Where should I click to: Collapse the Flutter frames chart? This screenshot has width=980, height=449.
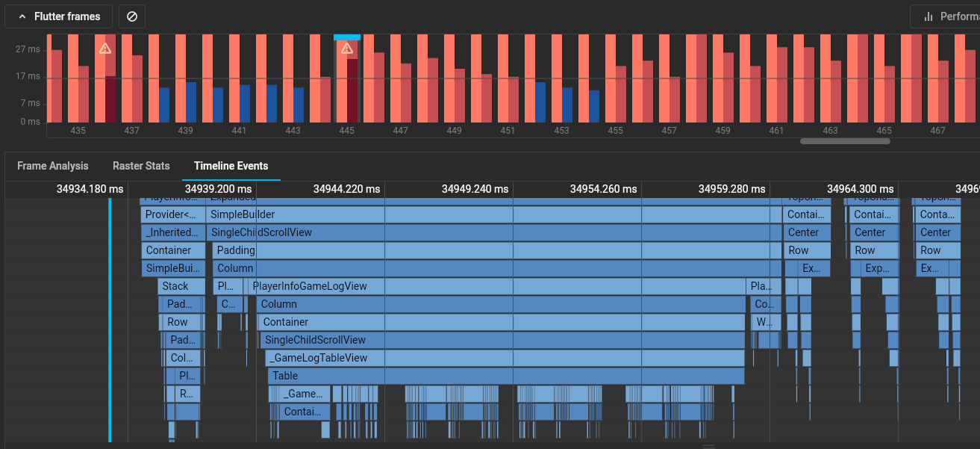(58, 16)
